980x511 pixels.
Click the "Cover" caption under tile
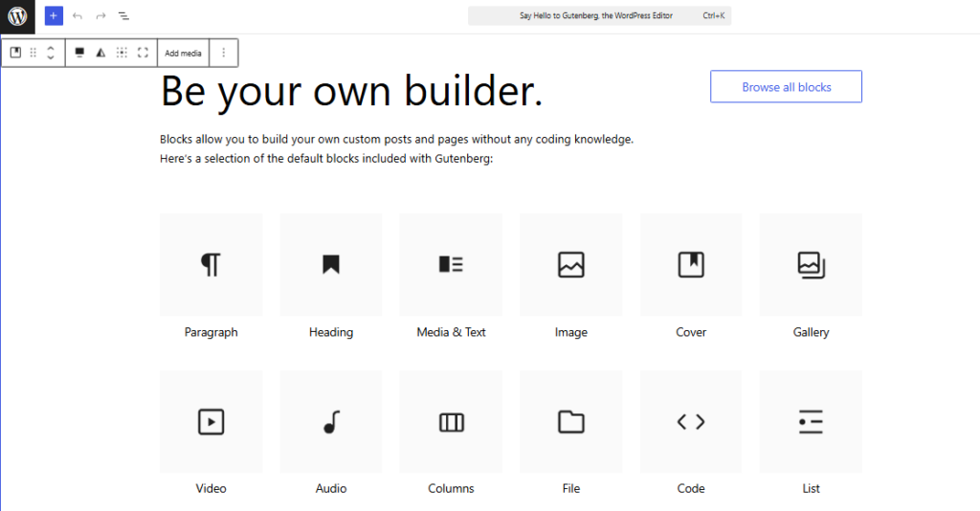(x=691, y=332)
